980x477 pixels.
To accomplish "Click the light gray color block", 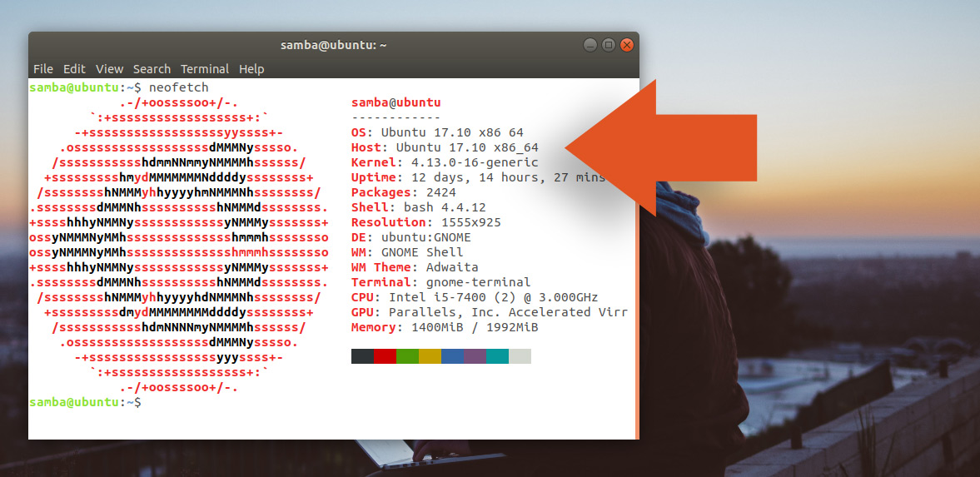I will (520, 356).
